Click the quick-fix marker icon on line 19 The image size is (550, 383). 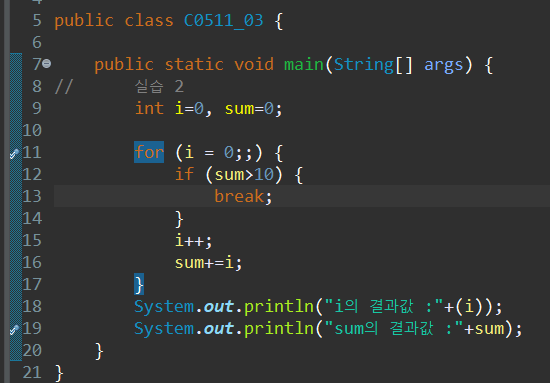(x=14, y=329)
